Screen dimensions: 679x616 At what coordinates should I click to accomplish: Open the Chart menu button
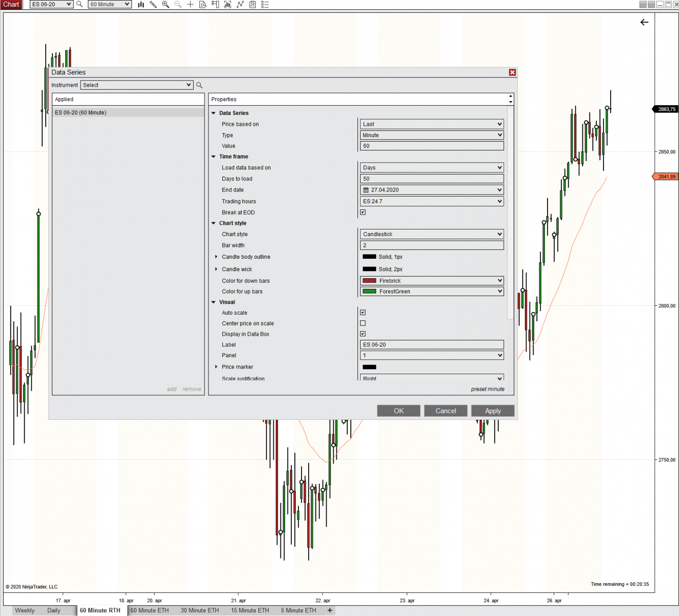(11, 4)
